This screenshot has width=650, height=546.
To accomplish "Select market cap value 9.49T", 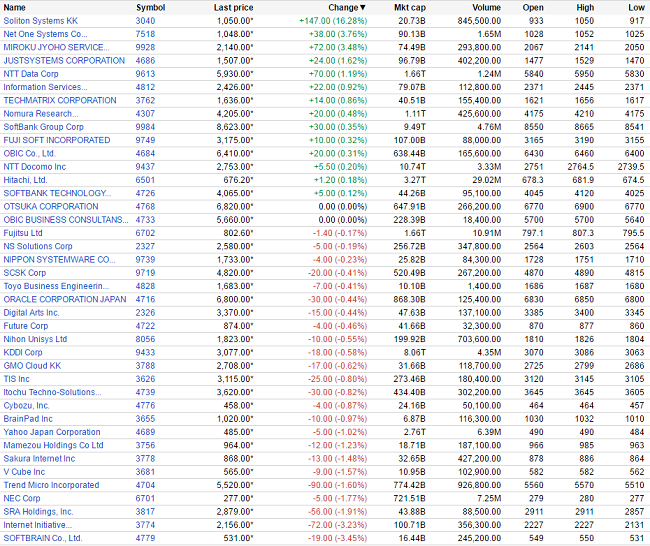I will click(413, 127).
